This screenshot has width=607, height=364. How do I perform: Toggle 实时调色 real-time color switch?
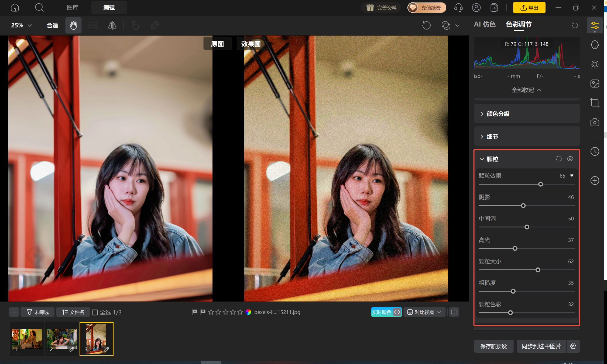pos(386,312)
